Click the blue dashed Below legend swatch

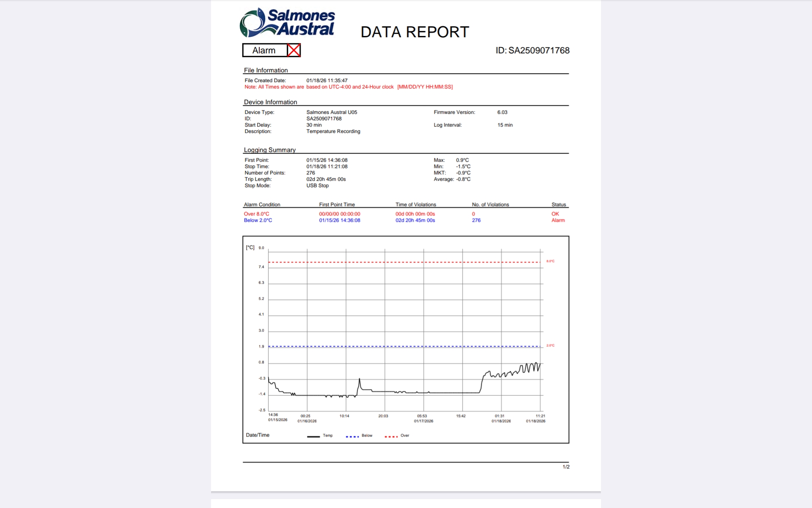pyautogui.click(x=352, y=436)
